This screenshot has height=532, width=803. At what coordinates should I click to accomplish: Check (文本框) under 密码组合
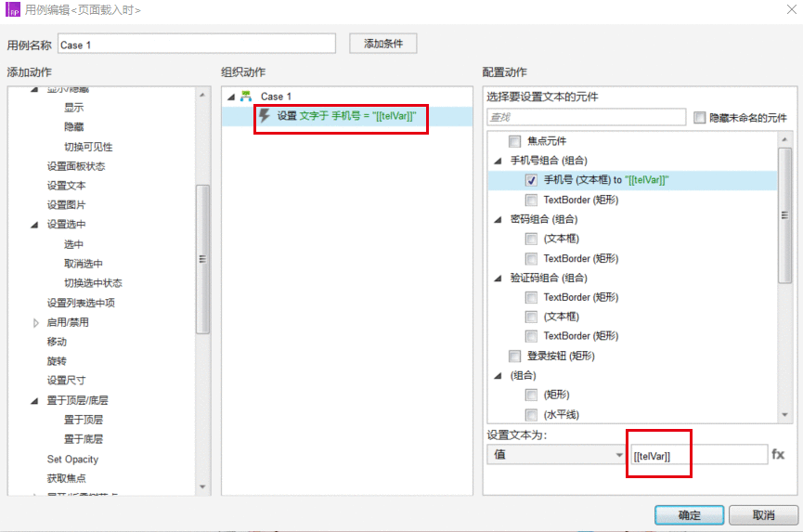click(531, 239)
